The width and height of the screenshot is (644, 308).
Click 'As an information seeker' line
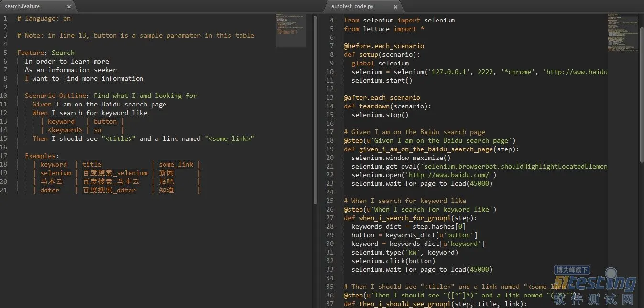[x=71, y=70]
